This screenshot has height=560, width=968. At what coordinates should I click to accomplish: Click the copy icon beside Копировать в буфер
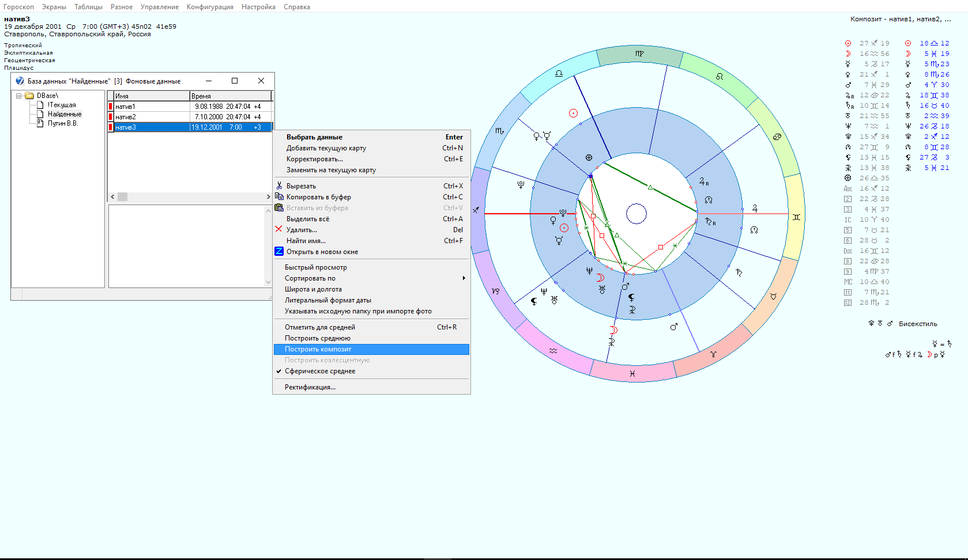279,196
